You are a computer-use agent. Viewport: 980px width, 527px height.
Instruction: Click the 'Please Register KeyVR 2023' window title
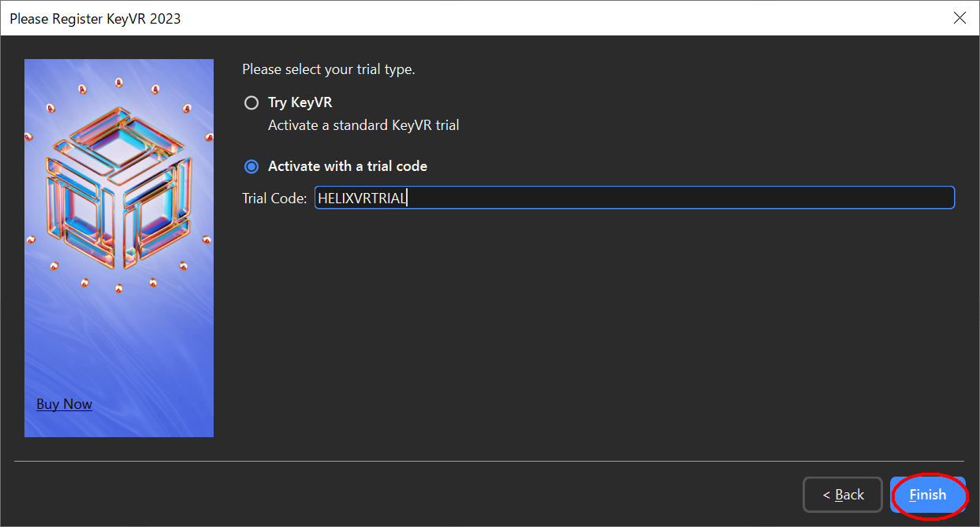click(x=95, y=18)
